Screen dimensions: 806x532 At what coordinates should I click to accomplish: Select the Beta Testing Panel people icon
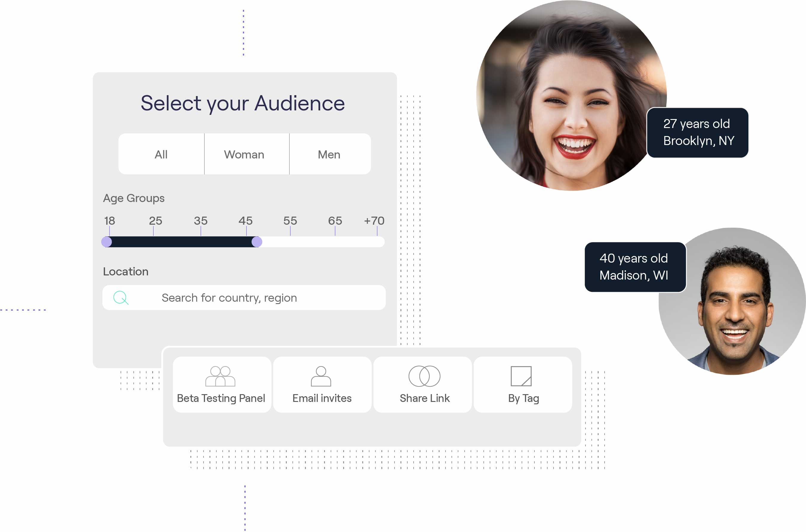click(x=221, y=376)
